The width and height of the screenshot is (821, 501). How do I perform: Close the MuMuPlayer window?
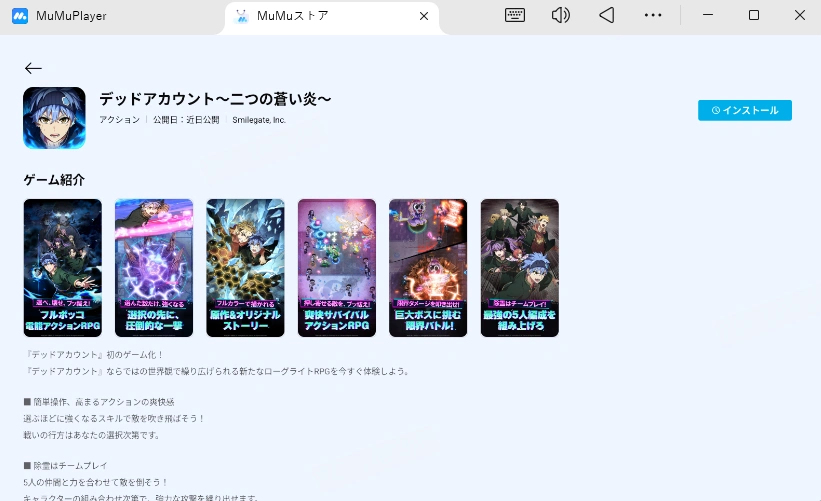[x=800, y=15]
